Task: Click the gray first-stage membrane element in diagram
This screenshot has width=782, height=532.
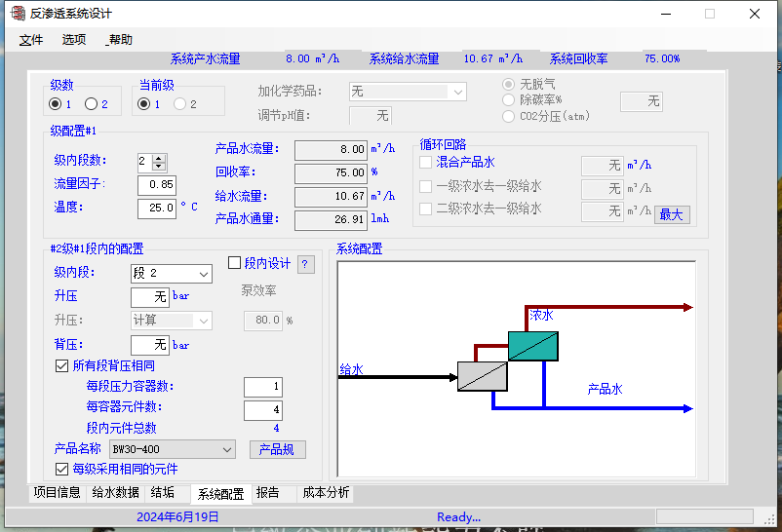Action: click(x=483, y=375)
